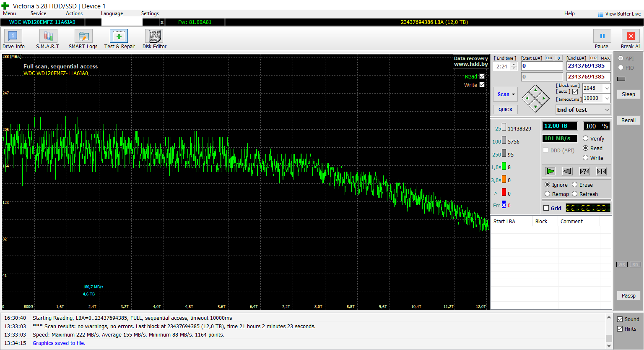The width and height of the screenshot is (644, 350).
Task: Pause the scan with the Pause icon
Action: click(x=602, y=36)
